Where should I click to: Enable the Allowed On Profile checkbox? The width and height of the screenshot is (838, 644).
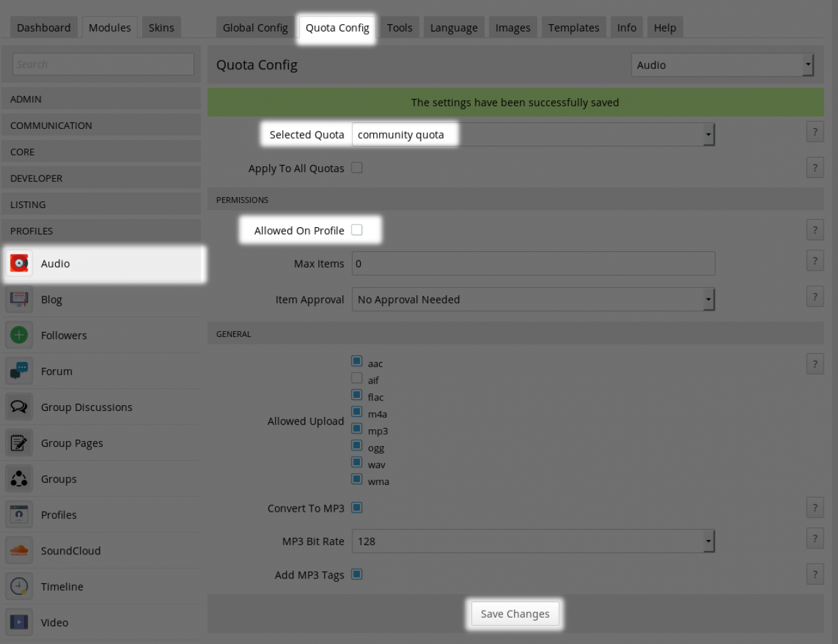tap(357, 230)
